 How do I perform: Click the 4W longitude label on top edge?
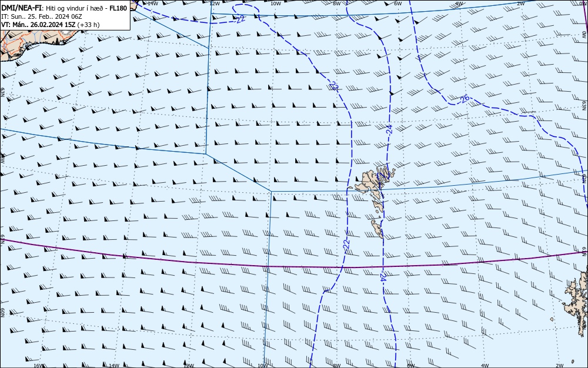pyautogui.click(x=459, y=4)
